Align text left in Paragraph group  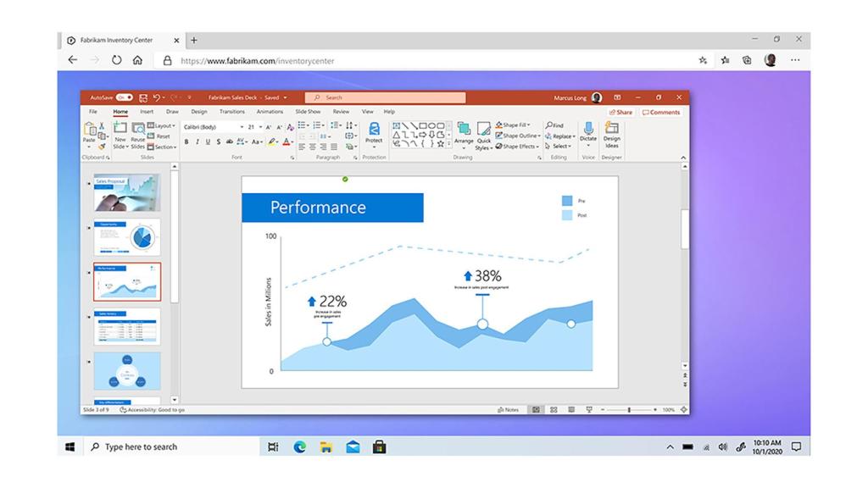click(302, 147)
